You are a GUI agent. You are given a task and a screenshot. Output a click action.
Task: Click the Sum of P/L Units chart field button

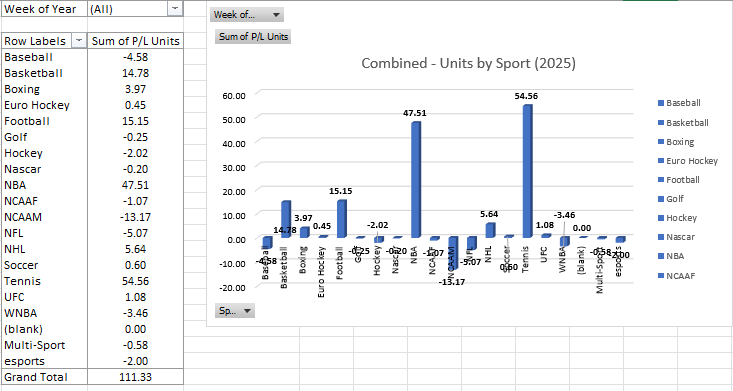(253, 36)
